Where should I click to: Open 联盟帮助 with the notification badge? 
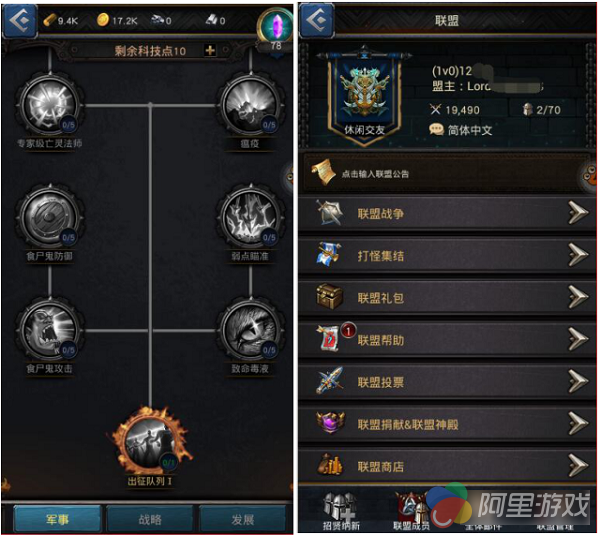(x=447, y=339)
